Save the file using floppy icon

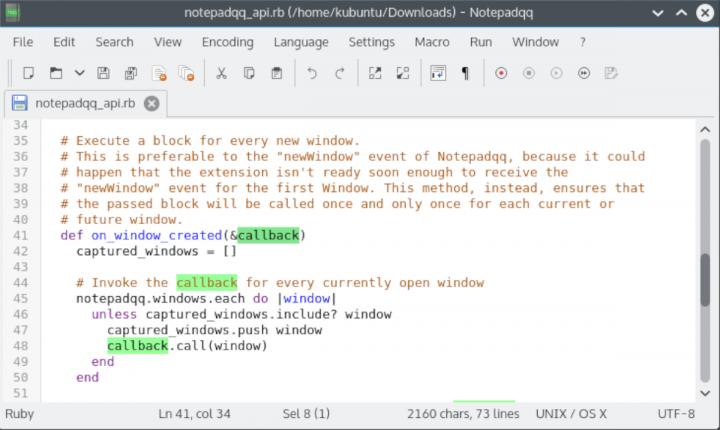103,73
